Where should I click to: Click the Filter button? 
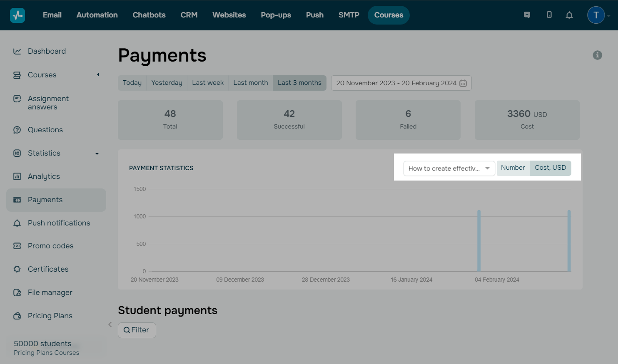(x=137, y=330)
